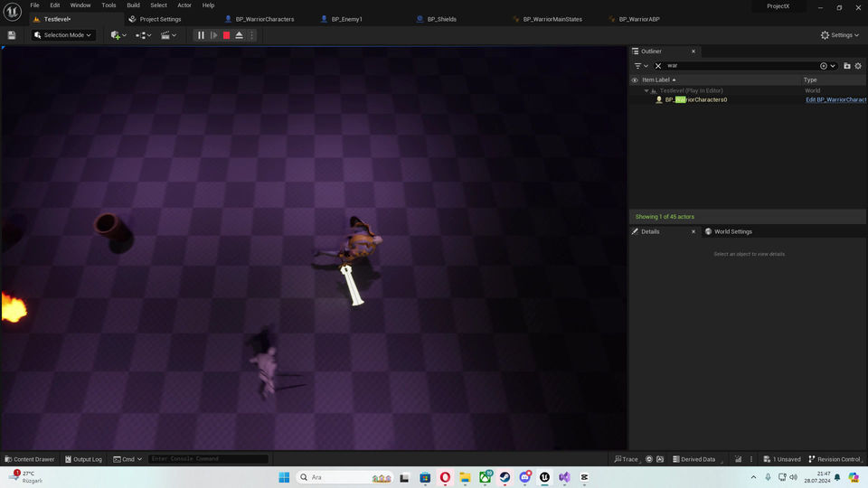Click the trace record circle icon
This screenshot has width=868, height=488.
coord(649,459)
